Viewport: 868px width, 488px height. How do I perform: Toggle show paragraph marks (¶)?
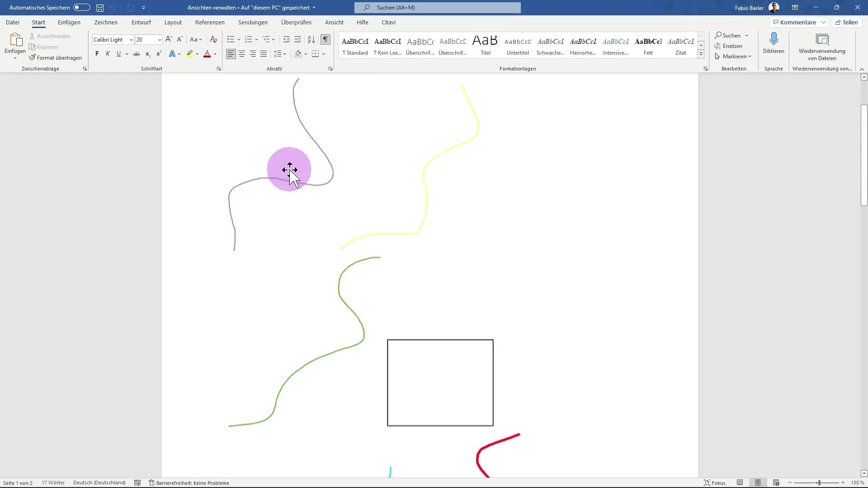(x=325, y=40)
